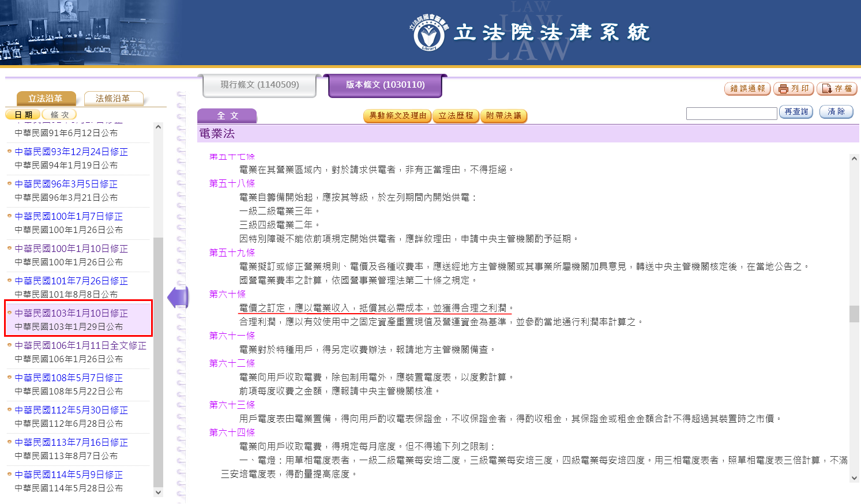
Task: Click the search text input field
Action: tap(731, 114)
